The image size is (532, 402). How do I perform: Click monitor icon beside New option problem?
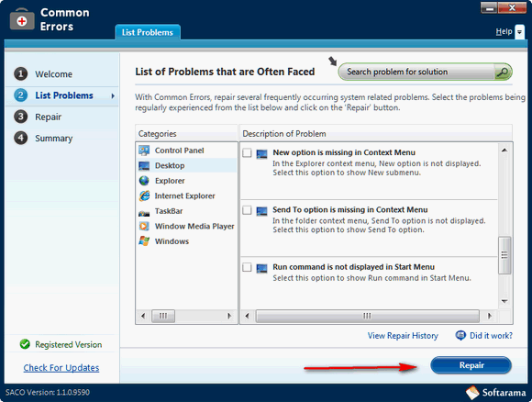(261, 154)
